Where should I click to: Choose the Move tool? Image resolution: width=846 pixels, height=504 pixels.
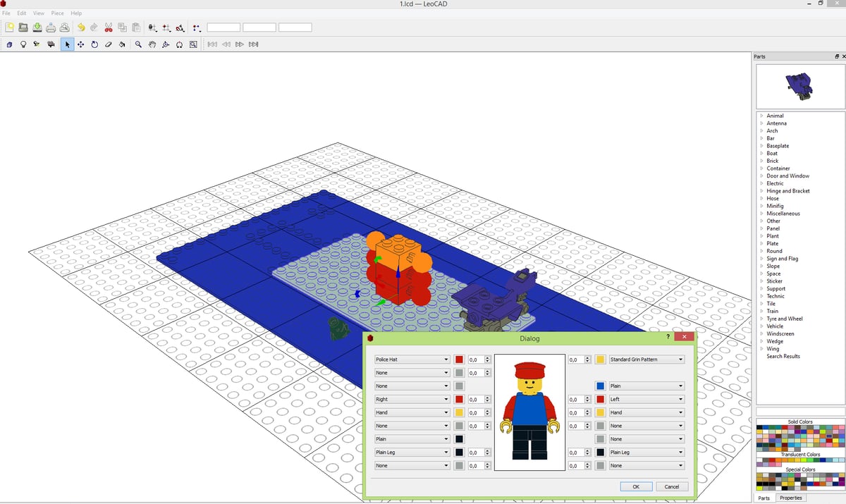(81, 44)
